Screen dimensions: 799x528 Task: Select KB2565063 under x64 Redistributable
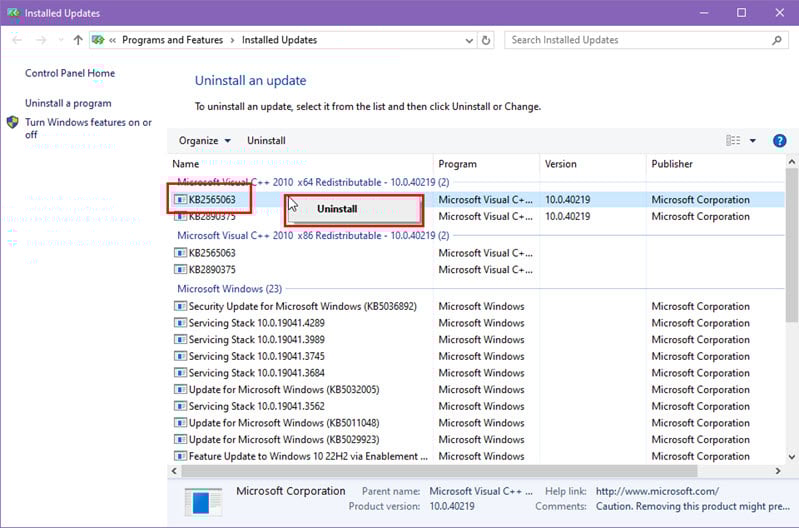click(x=212, y=199)
